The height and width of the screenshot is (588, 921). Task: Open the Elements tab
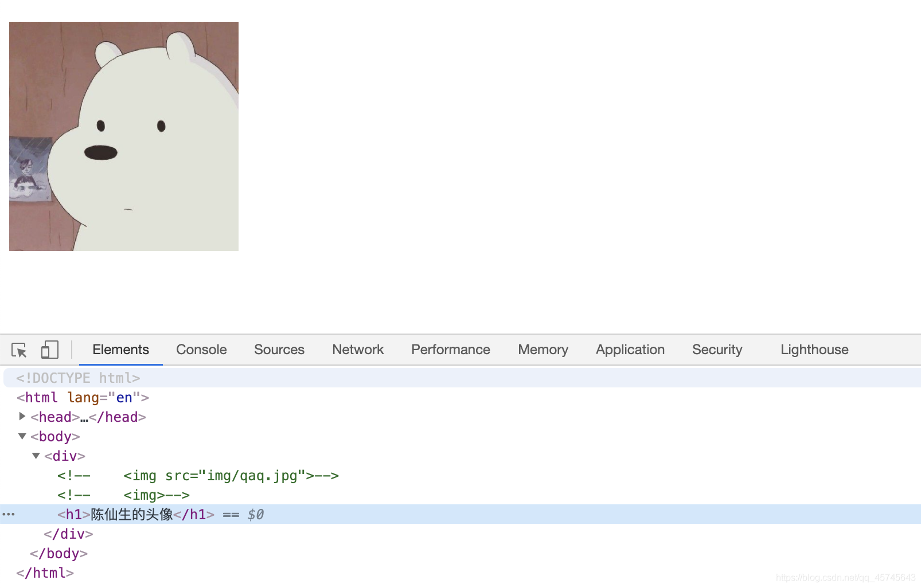point(120,350)
